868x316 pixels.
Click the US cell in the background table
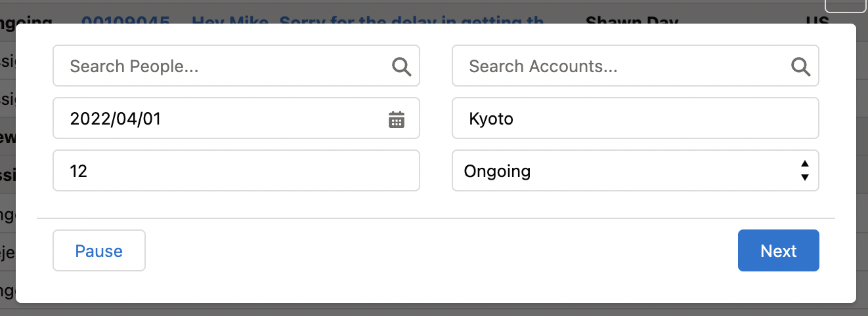pyautogui.click(x=817, y=21)
